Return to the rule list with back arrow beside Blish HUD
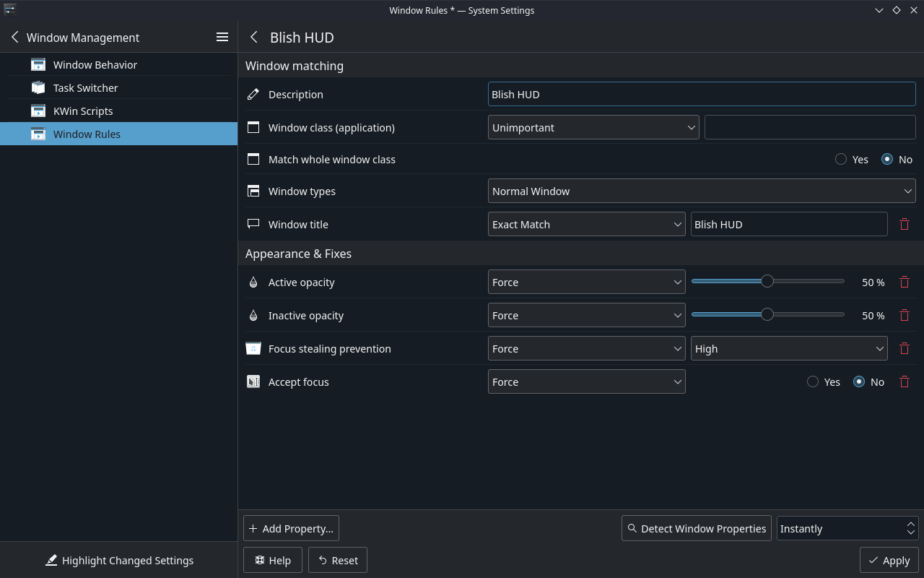 pyautogui.click(x=253, y=37)
